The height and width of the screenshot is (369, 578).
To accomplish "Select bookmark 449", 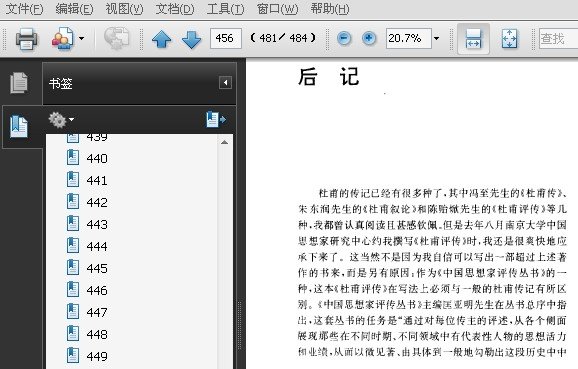I will [97, 356].
